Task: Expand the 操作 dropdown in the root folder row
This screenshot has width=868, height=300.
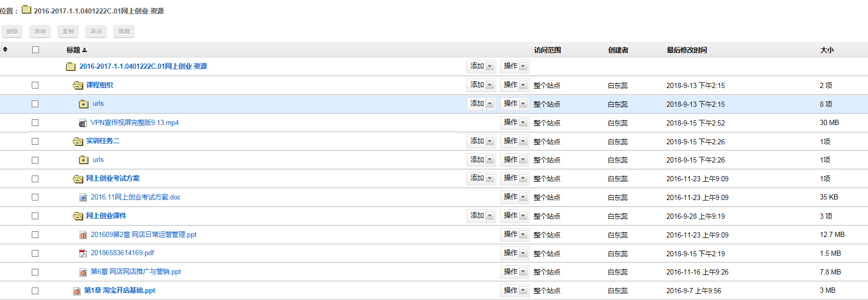Action: [514, 67]
